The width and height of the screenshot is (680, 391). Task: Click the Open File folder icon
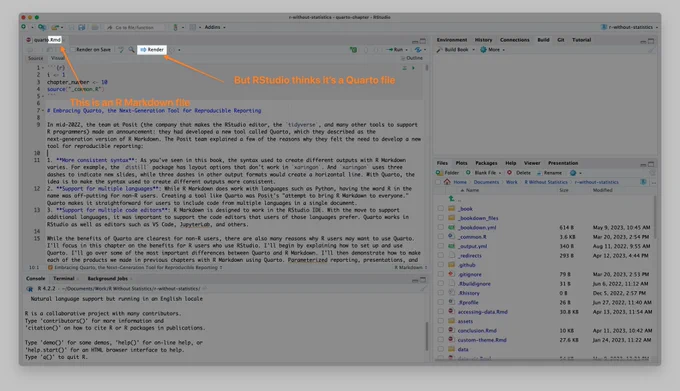click(55, 27)
